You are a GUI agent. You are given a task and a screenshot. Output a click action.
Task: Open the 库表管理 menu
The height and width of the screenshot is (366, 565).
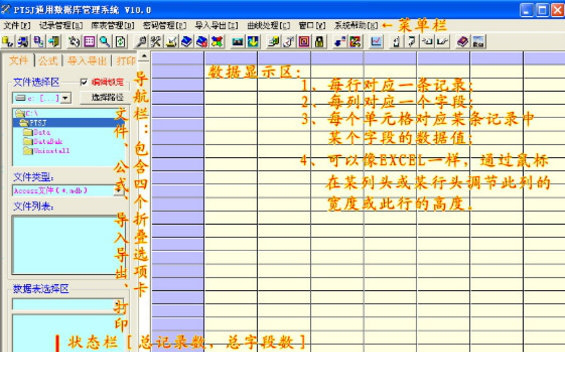click(x=112, y=25)
